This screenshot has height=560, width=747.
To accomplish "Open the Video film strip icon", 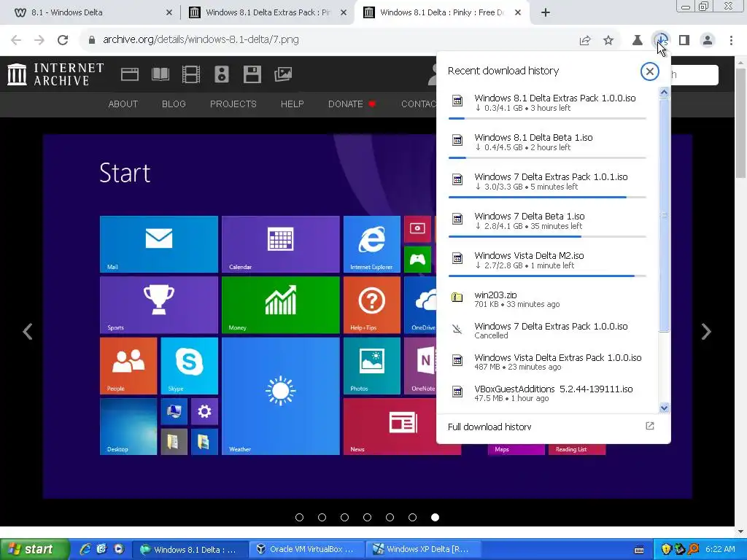I will tap(190, 74).
